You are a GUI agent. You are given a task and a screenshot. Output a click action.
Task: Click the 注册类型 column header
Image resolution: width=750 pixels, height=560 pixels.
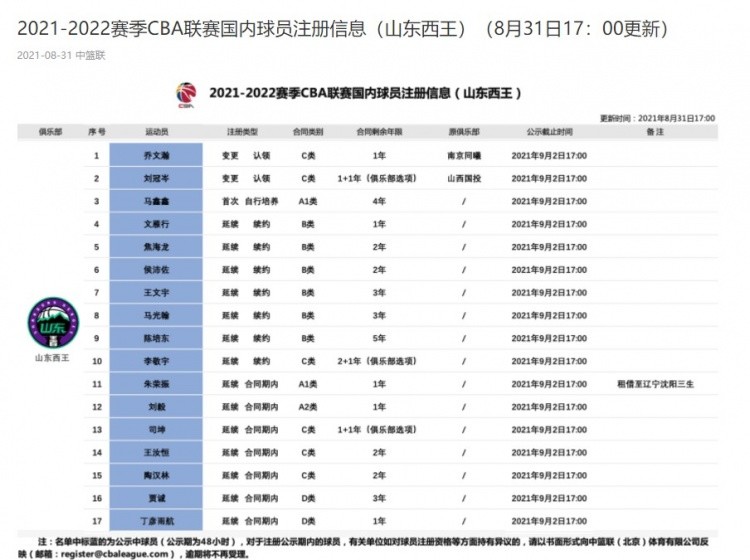pyautogui.click(x=242, y=132)
